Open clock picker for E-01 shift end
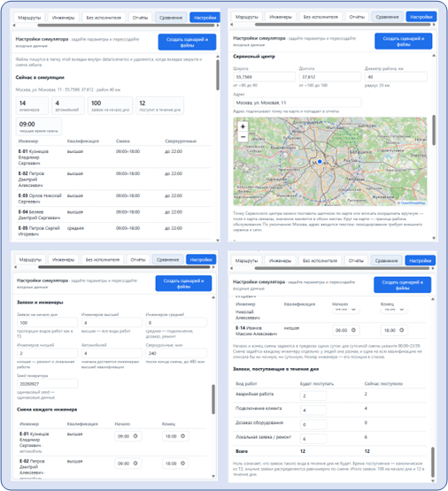The height and width of the screenshot is (491, 448). [x=182, y=436]
